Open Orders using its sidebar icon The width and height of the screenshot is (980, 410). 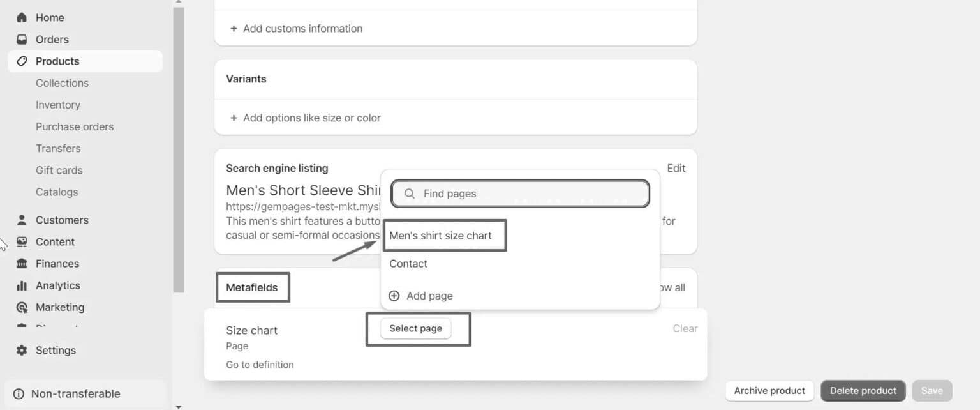[22, 39]
